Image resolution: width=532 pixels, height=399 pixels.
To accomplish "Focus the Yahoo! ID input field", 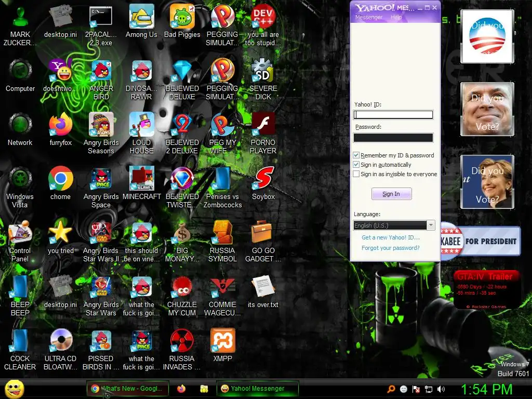I will (393, 115).
